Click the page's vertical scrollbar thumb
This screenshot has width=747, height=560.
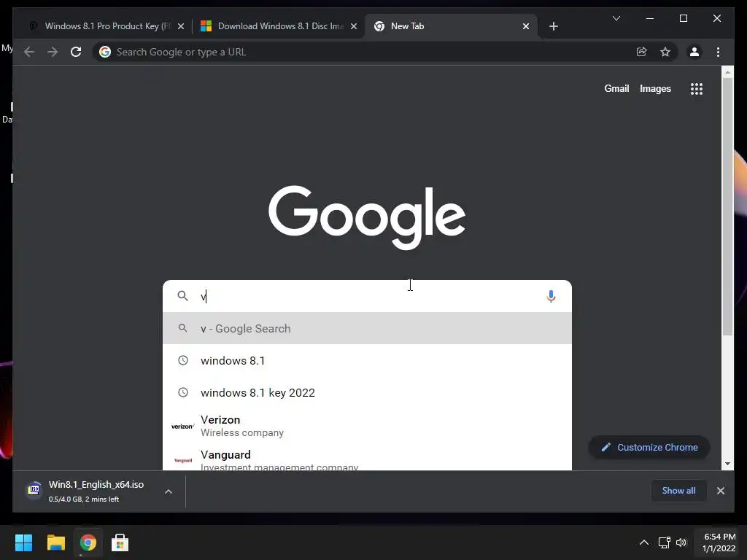point(727,206)
